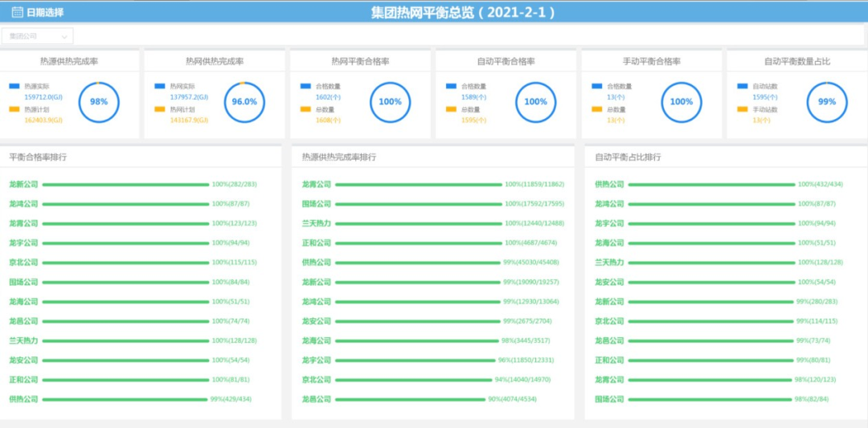Open 京北公司 in the 自动平衡占比 ranking
The height and width of the screenshot is (428, 868).
609,321
